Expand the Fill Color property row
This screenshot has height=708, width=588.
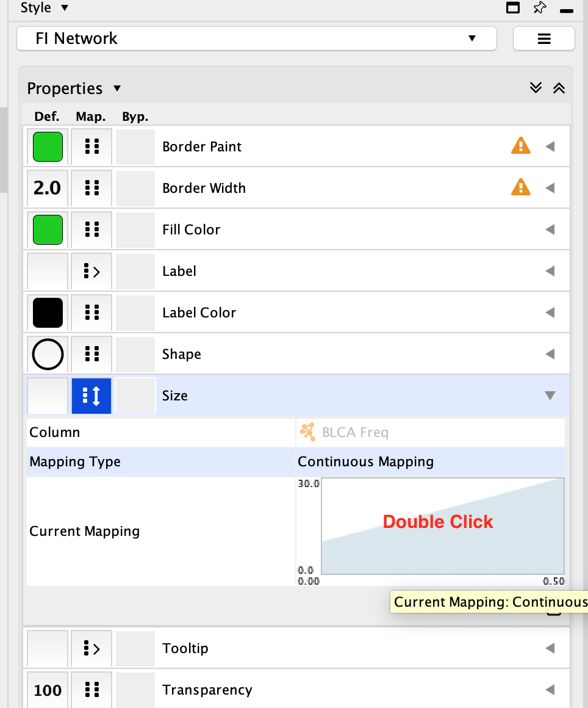pos(550,229)
